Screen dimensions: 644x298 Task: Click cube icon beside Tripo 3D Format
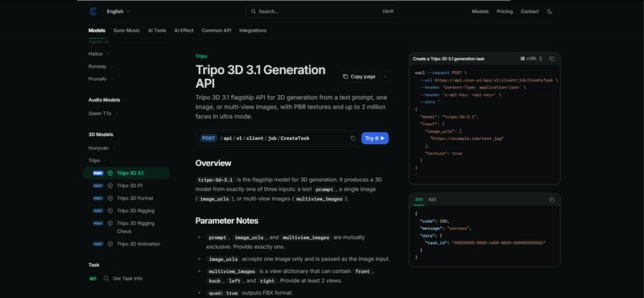tap(110, 198)
